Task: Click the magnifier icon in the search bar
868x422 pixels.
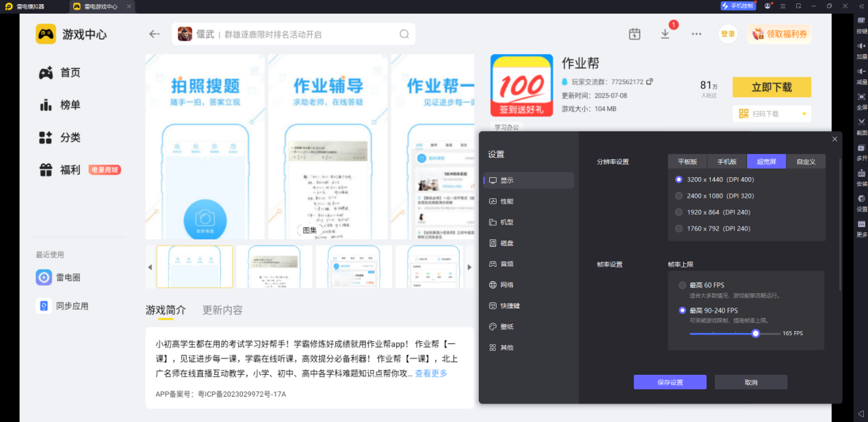Action: 404,34
